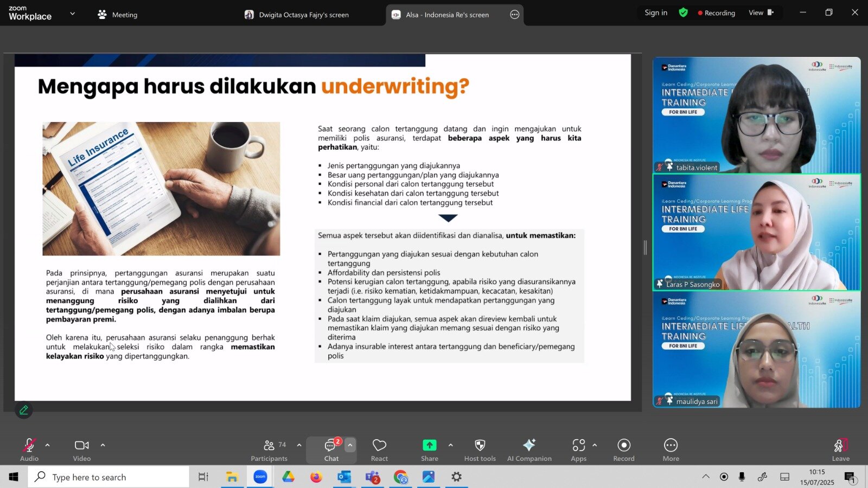Viewport: 868px width, 488px height.
Task: Open the Apps menu
Action: pyautogui.click(x=578, y=450)
